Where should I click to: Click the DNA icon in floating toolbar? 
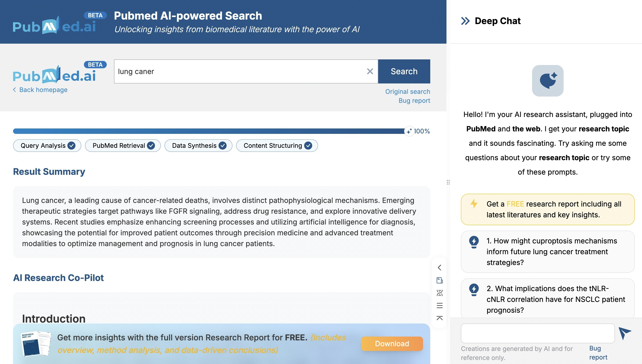[x=439, y=293]
